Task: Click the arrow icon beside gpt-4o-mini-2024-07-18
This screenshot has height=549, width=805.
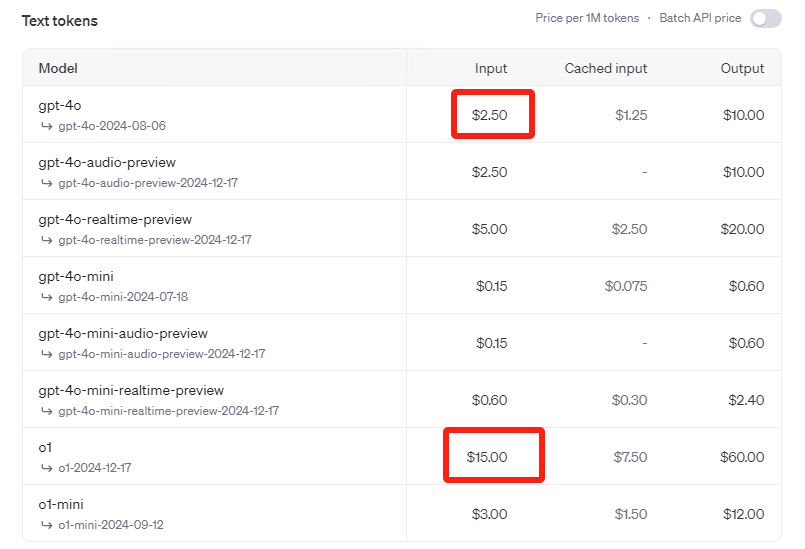Action: tap(46, 297)
